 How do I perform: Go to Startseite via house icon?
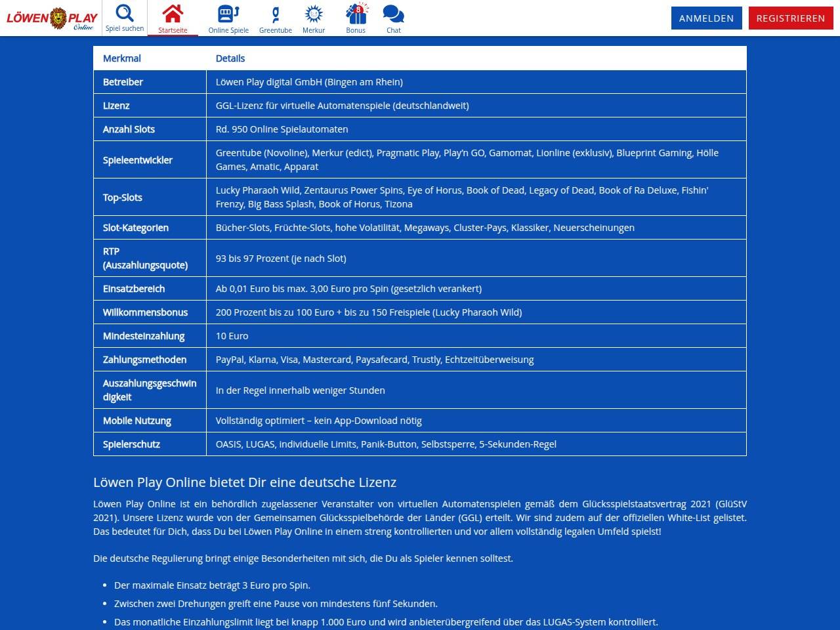tap(173, 13)
